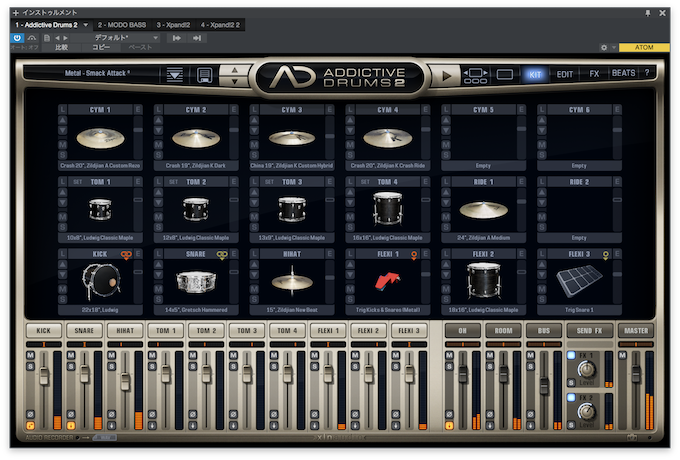Click the yellow pin icon on FLEXI 3
Viewport: 680px width, 460px height.
(605, 255)
